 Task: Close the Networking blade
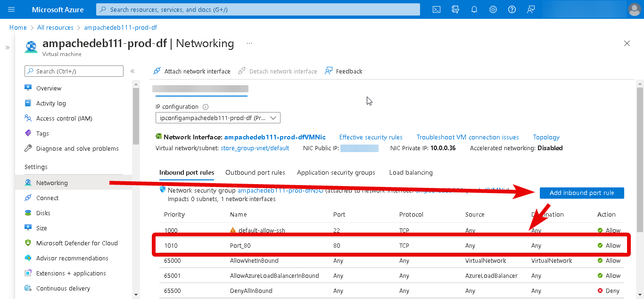pos(627,43)
